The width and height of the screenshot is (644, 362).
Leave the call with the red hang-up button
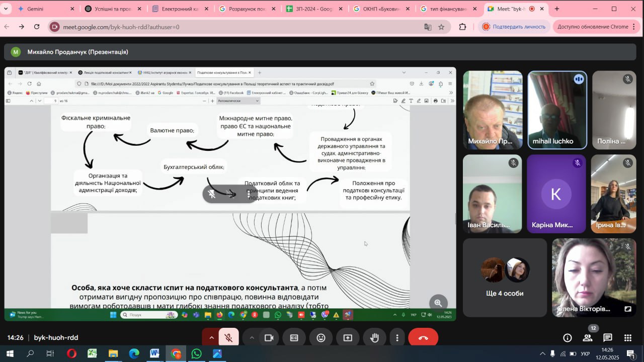[423, 338]
